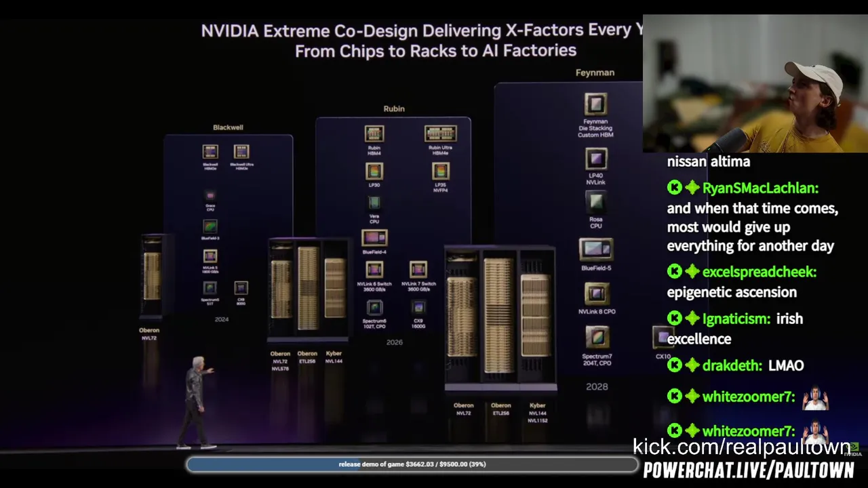This screenshot has width=868, height=488.
Task: Open Ignaticism's chat username
Action: pos(736,319)
